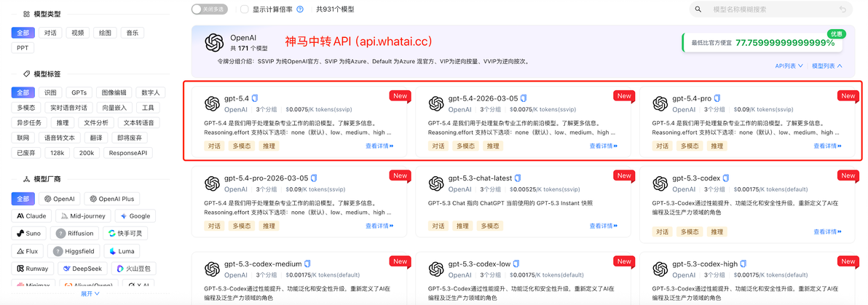
Task: Filter by Riffusion vendor
Action: (x=76, y=234)
